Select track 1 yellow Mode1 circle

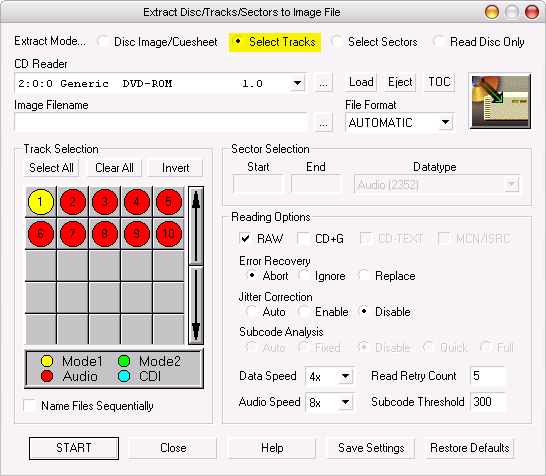pos(41,202)
